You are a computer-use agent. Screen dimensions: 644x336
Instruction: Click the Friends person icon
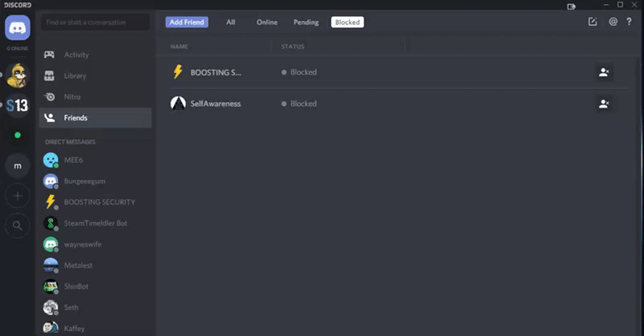pyautogui.click(x=49, y=117)
